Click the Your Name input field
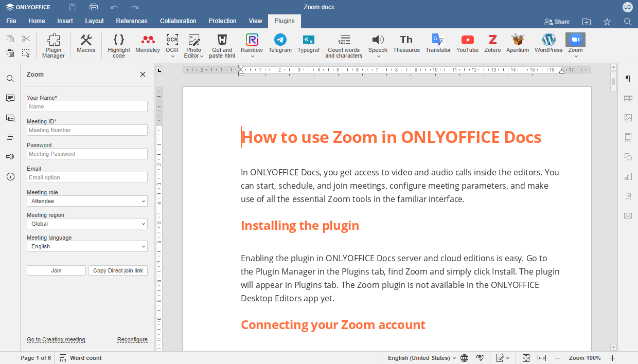The width and height of the screenshot is (638, 364). [x=87, y=106]
